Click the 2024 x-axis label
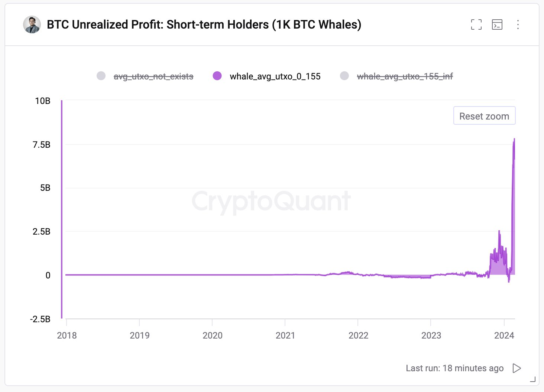544x392 pixels. click(504, 336)
